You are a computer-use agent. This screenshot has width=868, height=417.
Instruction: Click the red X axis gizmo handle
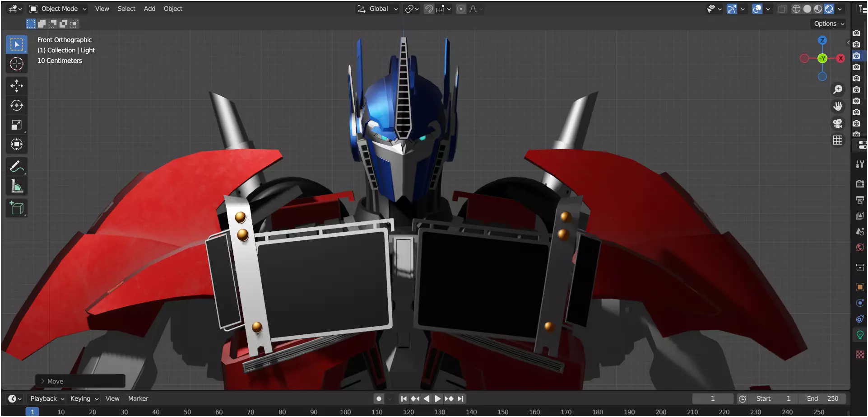(840, 58)
